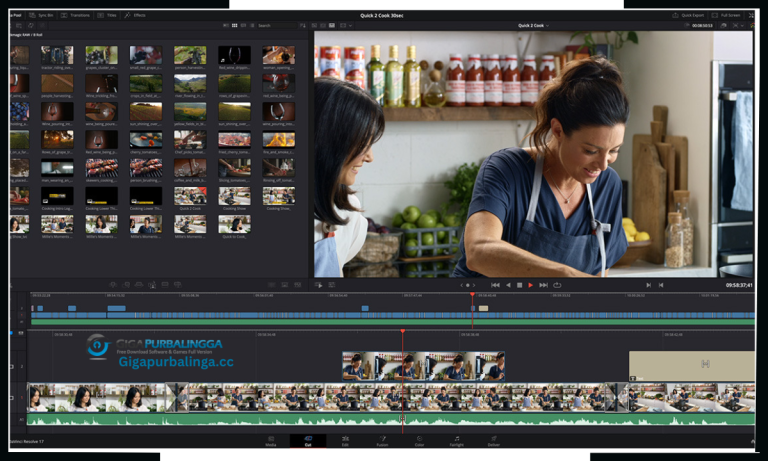Toggle the Sync Bin panel
Viewport: 768px width, 461px height.
[x=41, y=16]
